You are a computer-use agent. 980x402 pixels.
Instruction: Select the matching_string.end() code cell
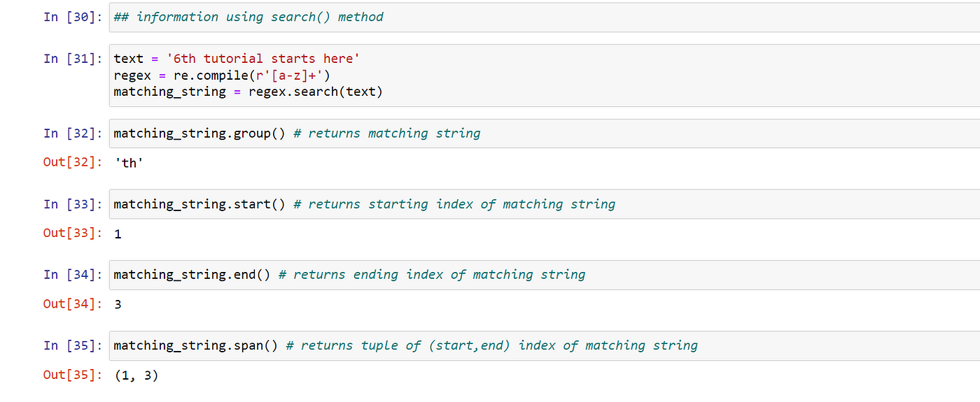coord(545,275)
